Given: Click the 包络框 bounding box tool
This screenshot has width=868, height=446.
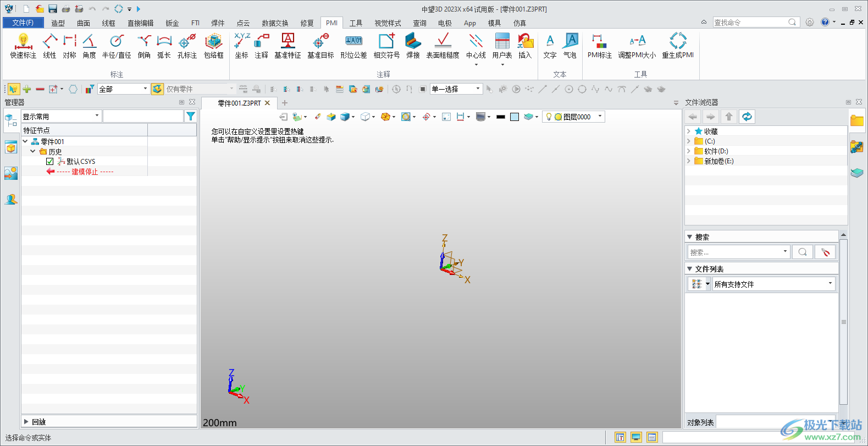Looking at the screenshot, I should coord(214,46).
